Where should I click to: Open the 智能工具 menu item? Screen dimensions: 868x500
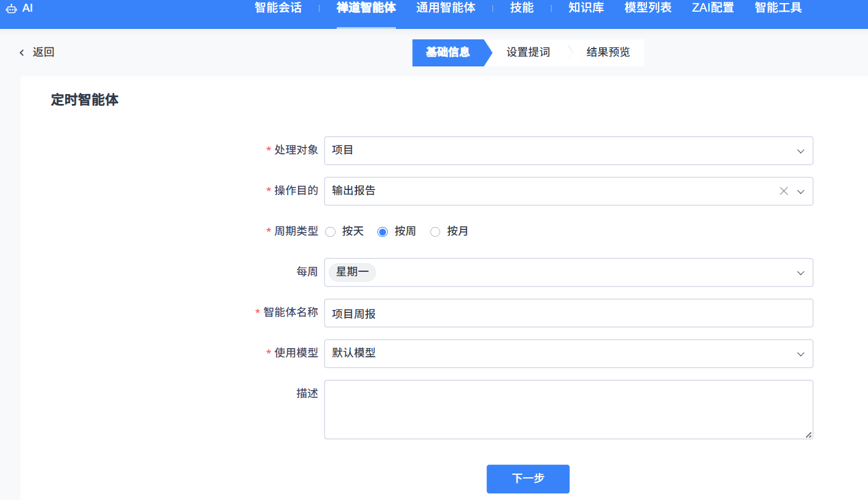coord(778,8)
